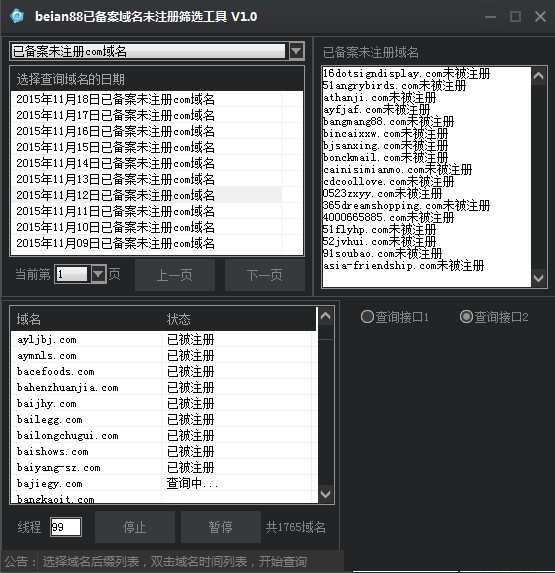
Task: Select the 查询接口2 radio option
Action: tap(494, 317)
